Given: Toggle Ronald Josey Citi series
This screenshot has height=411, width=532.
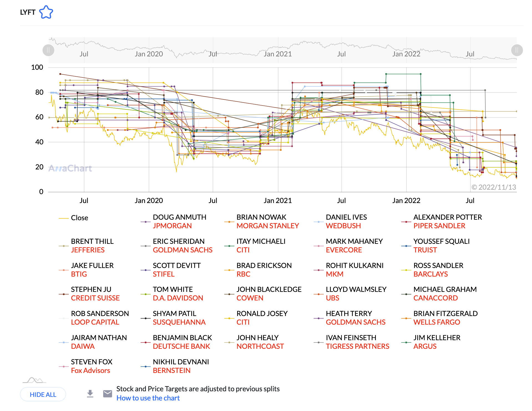Looking at the screenshot, I should (256, 318).
